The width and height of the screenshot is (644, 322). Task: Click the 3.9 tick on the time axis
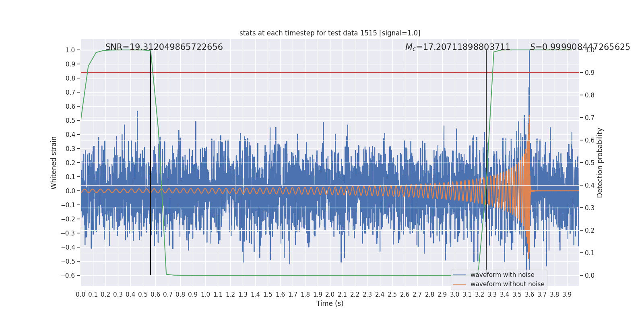567,295
